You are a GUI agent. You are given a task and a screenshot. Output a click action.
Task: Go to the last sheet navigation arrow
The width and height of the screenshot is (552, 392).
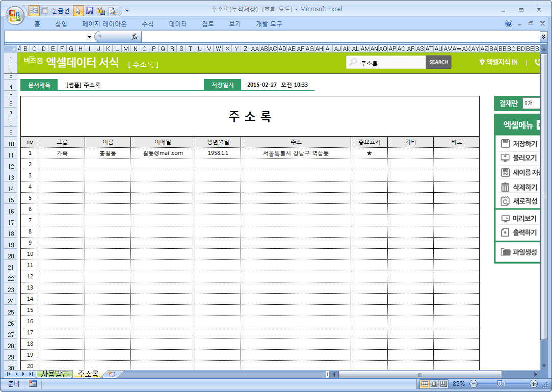(x=31, y=374)
